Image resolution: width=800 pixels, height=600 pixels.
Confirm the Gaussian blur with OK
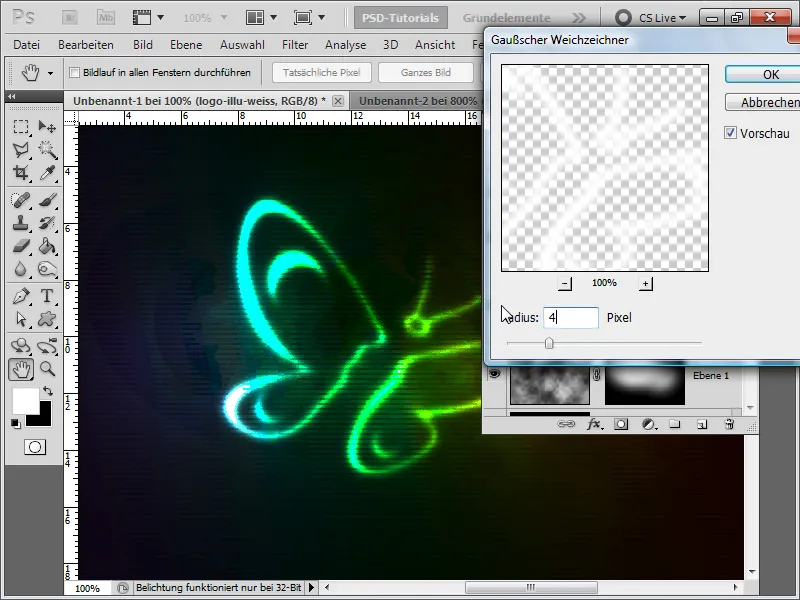coord(770,74)
